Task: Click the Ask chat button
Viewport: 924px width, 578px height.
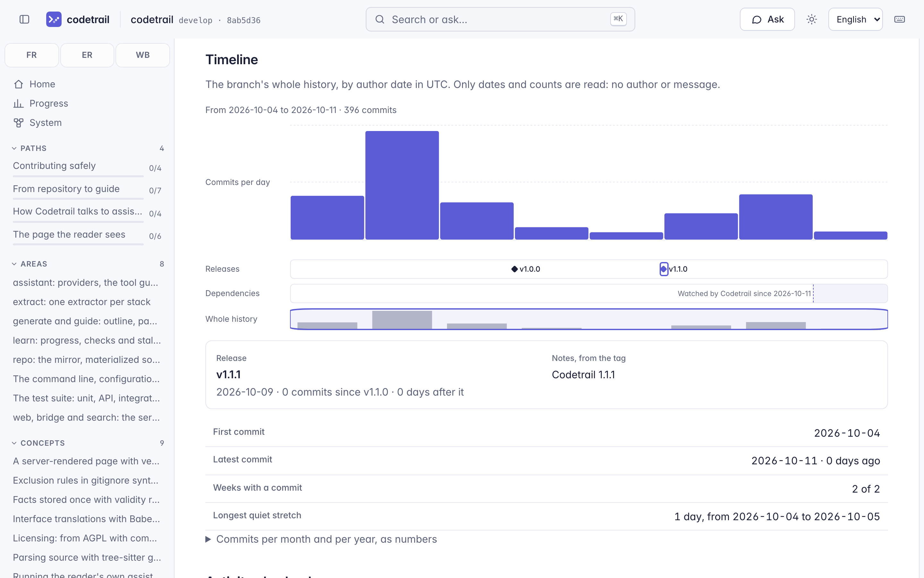Action: (x=767, y=20)
